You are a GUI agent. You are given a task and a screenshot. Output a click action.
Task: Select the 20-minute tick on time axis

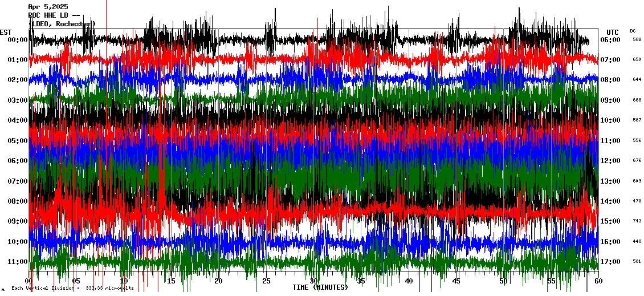(x=219, y=281)
